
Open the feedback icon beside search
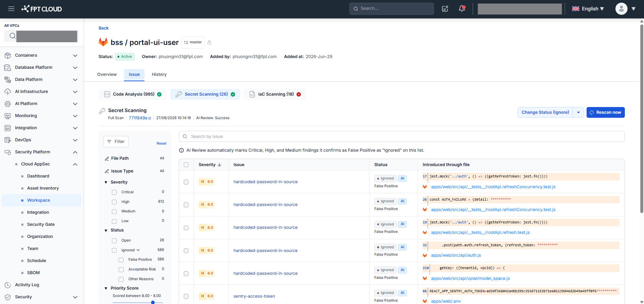click(445, 9)
